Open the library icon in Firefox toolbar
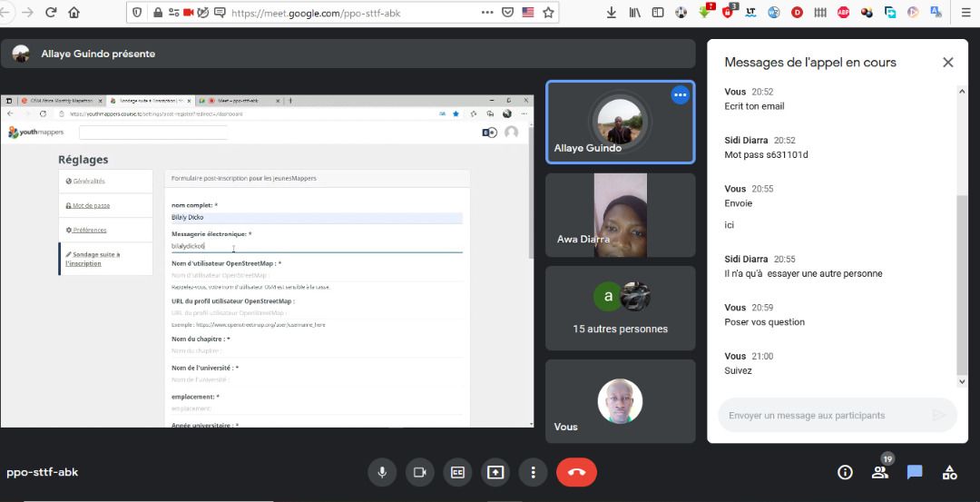Image resolution: width=980 pixels, height=502 pixels. tap(634, 13)
